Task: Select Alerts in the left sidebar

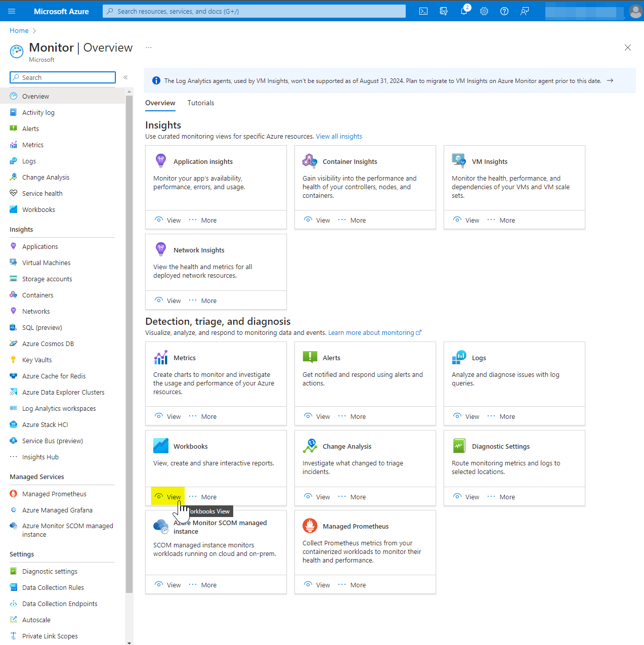Action: [x=31, y=128]
